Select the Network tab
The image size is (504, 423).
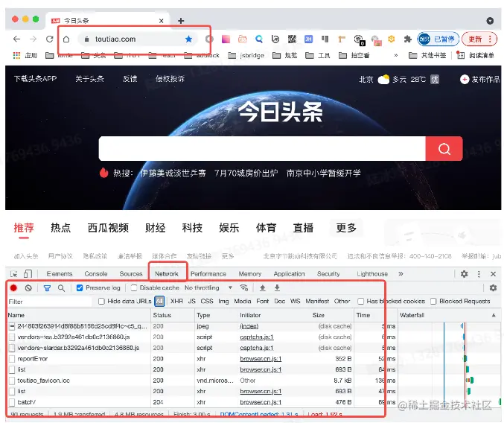(x=167, y=274)
